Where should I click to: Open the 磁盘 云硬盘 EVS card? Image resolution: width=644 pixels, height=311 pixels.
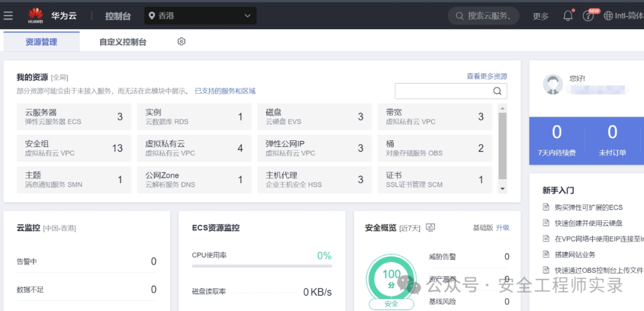pyautogui.click(x=315, y=117)
